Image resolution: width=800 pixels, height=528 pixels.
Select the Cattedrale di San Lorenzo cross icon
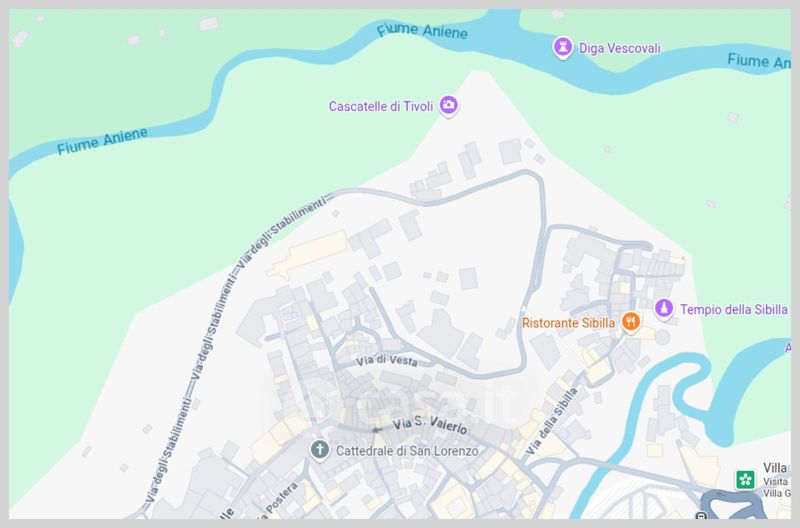pyautogui.click(x=320, y=450)
